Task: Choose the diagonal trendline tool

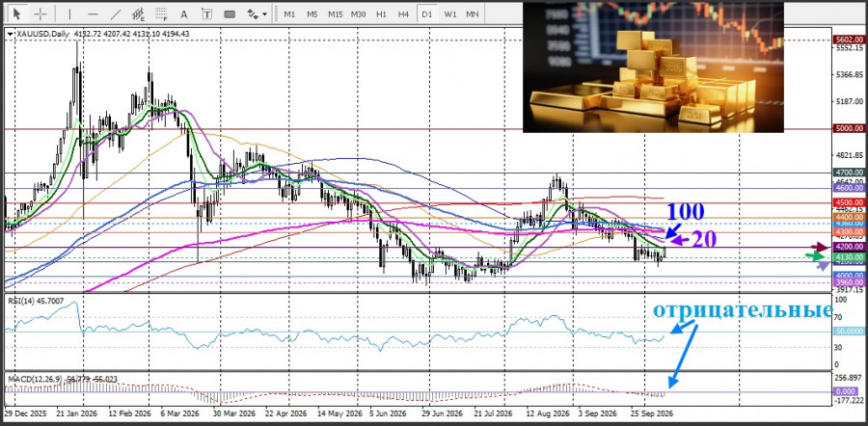Action: (116, 13)
